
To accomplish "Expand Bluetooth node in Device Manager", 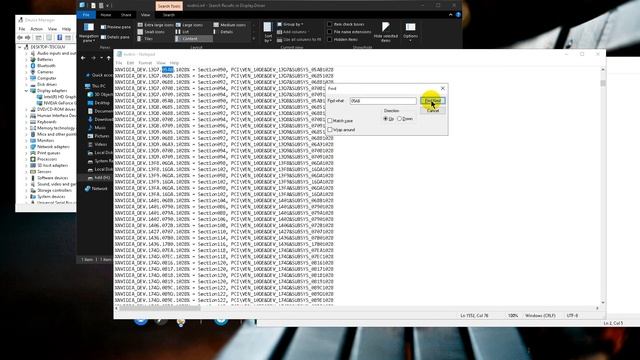I will 27,66.
